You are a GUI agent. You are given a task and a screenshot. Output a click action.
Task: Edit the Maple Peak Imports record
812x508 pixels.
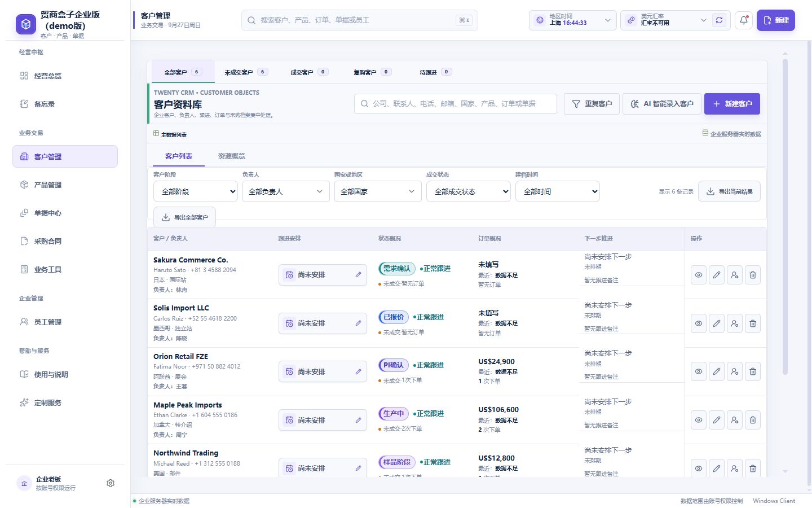coord(717,420)
